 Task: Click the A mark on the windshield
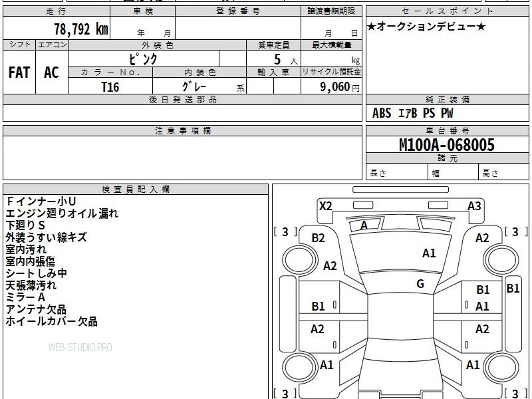pos(364,225)
